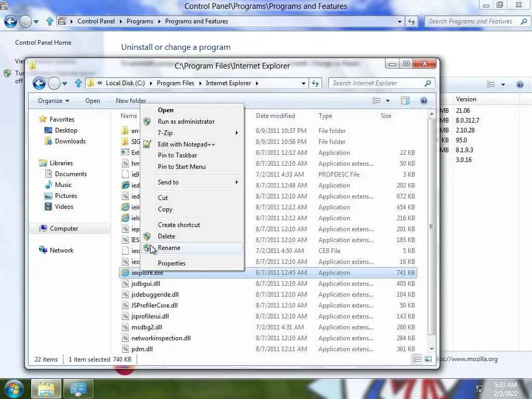532x399 pixels.
Task: Choose Run as administrator
Action: click(192, 122)
